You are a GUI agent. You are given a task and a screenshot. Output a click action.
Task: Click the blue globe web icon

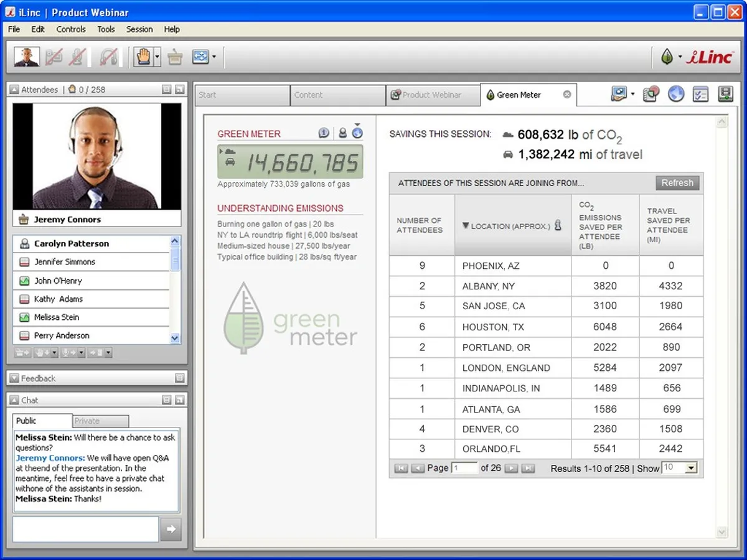point(676,94)
